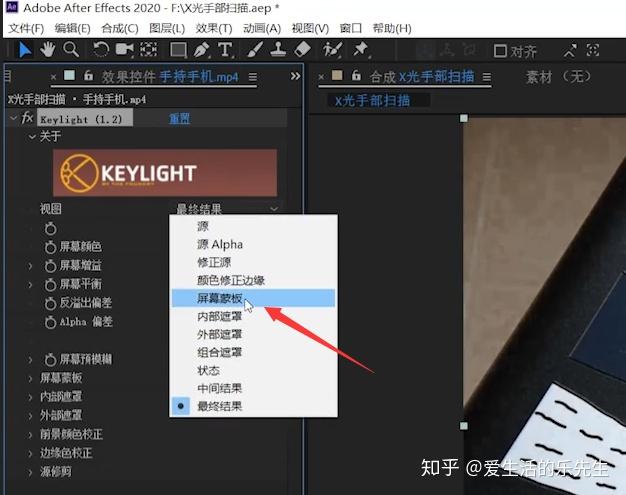Open the 图层(L) menu

point(167,28)
